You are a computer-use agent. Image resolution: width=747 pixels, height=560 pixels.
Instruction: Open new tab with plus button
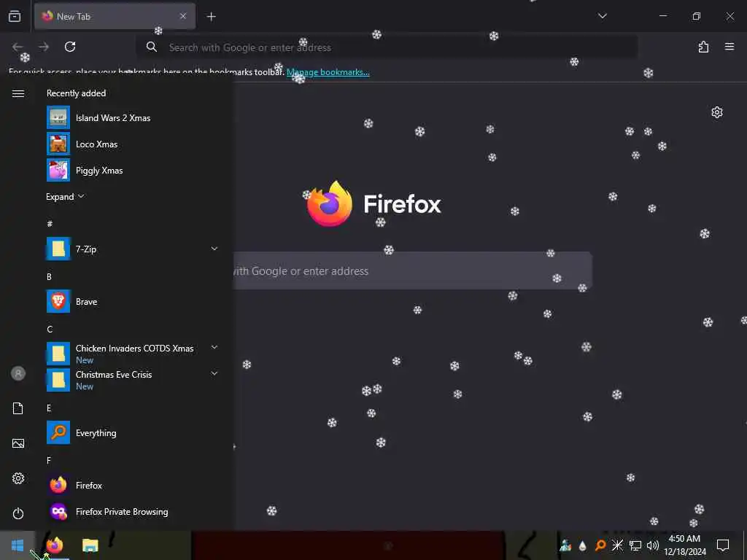[211, 17]
